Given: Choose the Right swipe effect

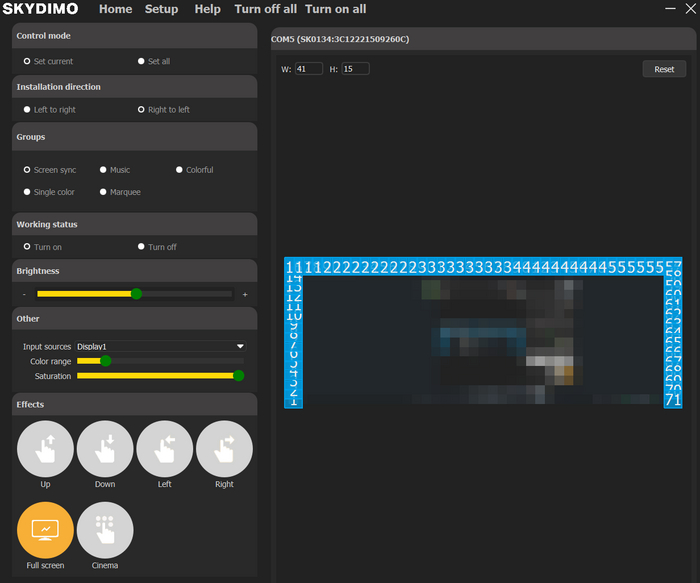Looking at the screenshot, I should [224, 449].
